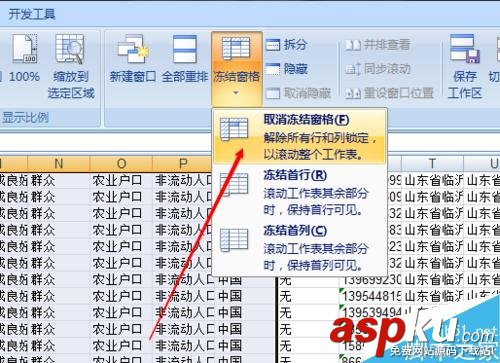Click the 并排查看 button

click(378, 44)
